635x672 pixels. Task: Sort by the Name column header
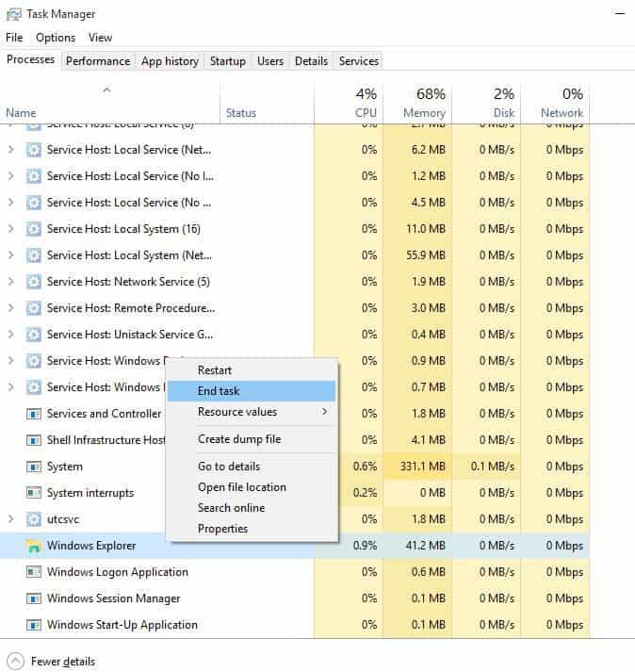tap(110, 104)
